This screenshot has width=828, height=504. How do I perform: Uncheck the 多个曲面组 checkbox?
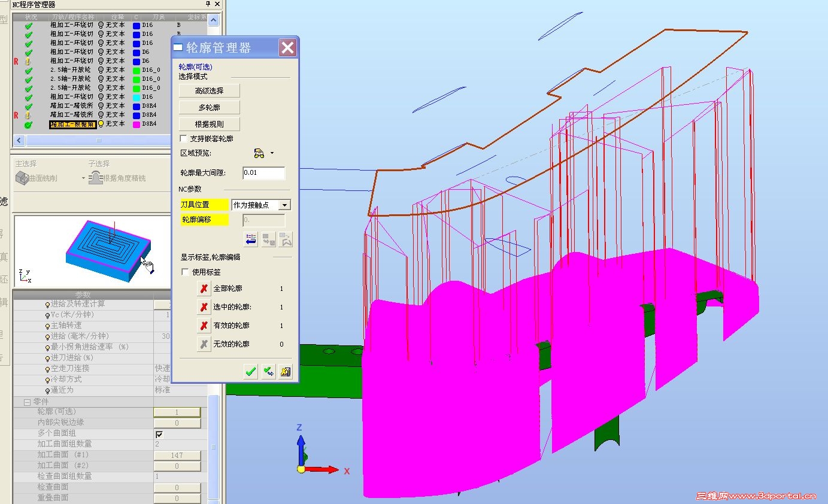[159, 434]
